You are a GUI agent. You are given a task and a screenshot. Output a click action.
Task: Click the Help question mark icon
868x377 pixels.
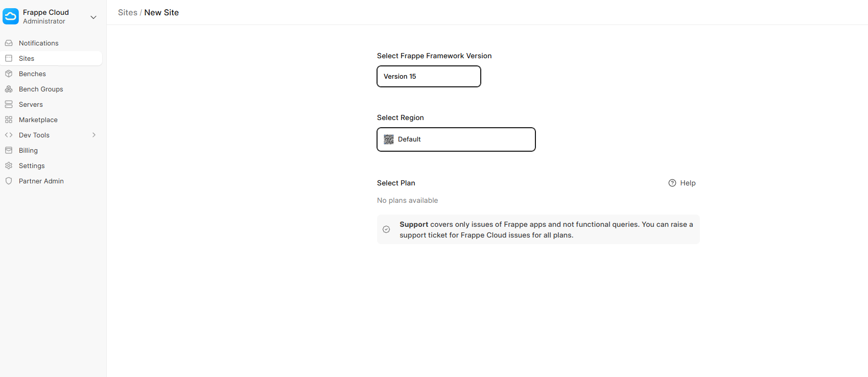coord(672,183)
